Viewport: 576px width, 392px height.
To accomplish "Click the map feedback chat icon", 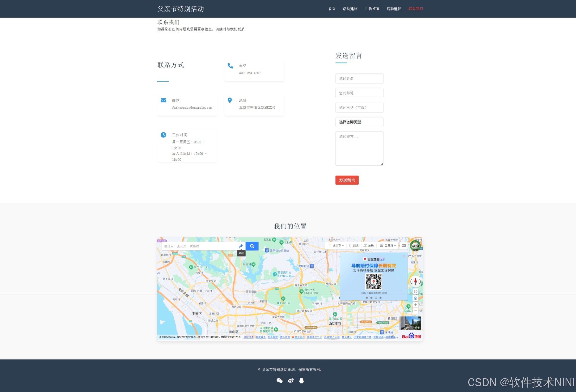I will pos(404,246).
